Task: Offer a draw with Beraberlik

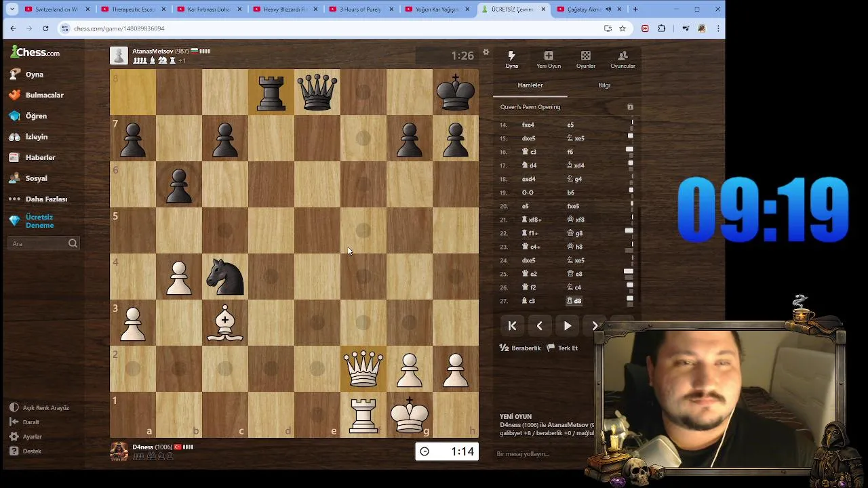Action: click(520, 348)
